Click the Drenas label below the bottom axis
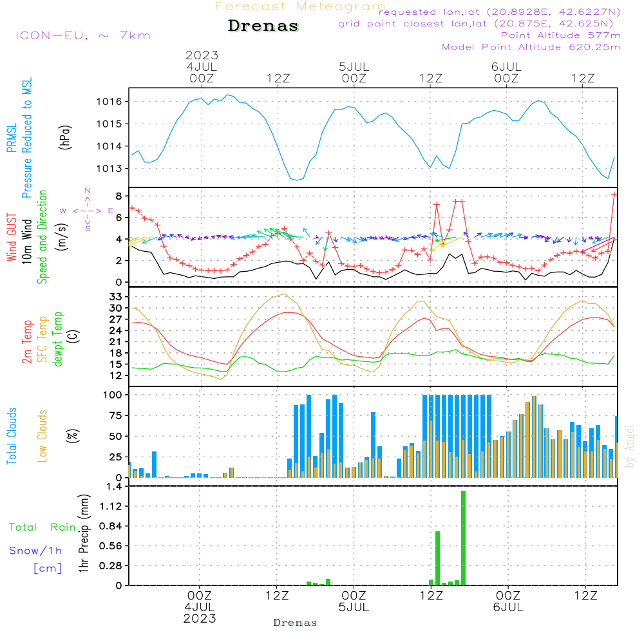The height and width of the screenshot is (644, 644). (x=295, y=623)
